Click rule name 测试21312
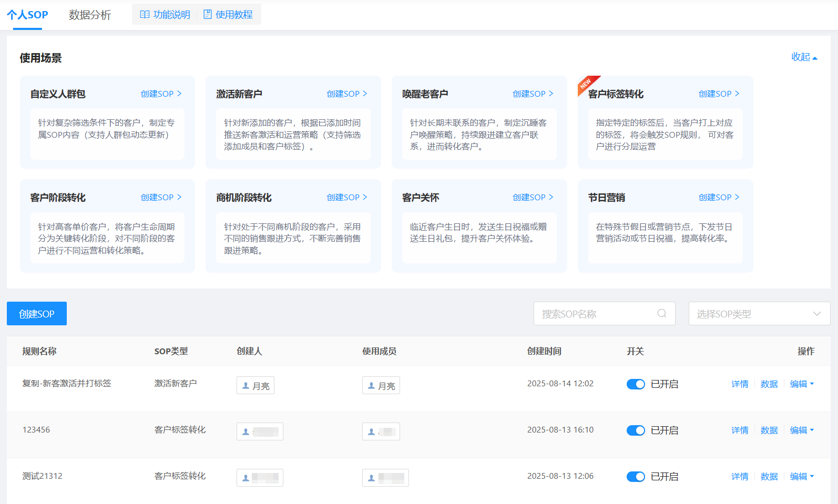Viewport: 838px width, 504px height. pyautogui.click(x=42, y=476)
